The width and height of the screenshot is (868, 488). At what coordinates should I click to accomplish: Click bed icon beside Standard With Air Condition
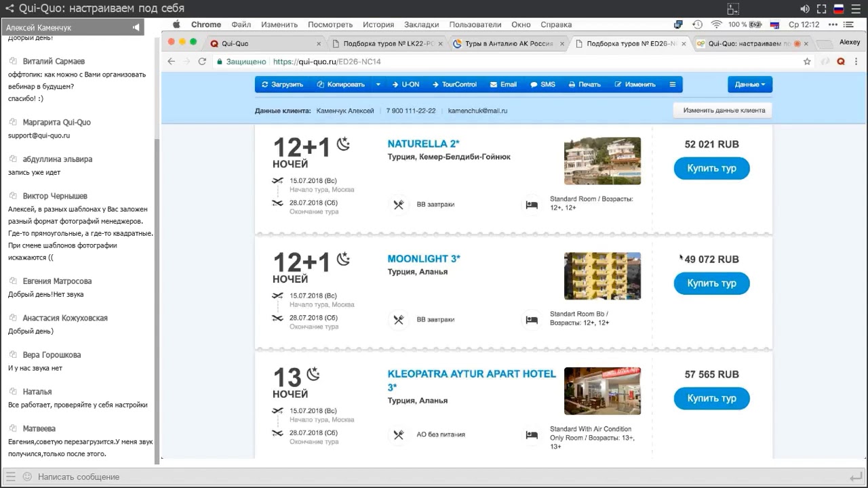(x=532, y=434)
